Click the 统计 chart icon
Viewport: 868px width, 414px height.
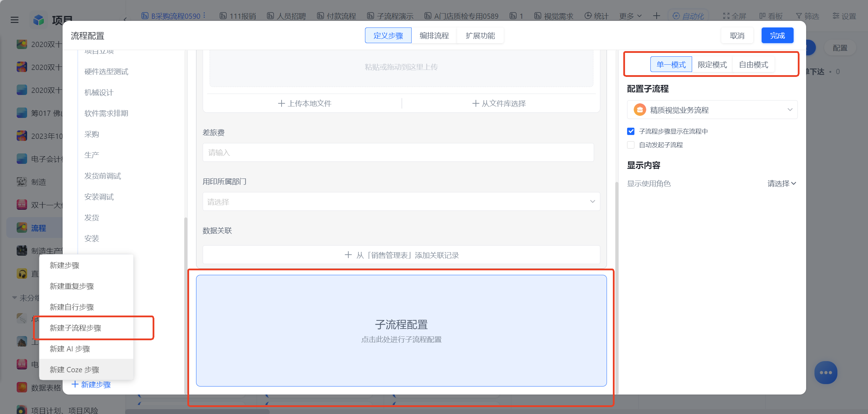point(588,16)
